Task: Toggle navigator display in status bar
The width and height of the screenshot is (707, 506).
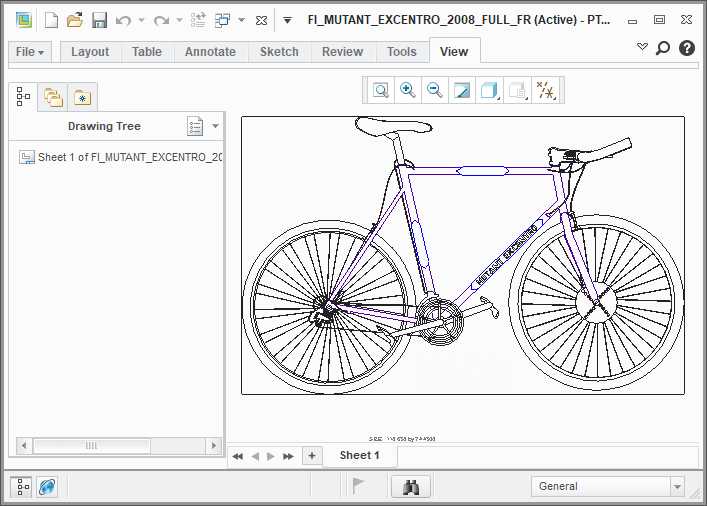Action: coord(21,487)
